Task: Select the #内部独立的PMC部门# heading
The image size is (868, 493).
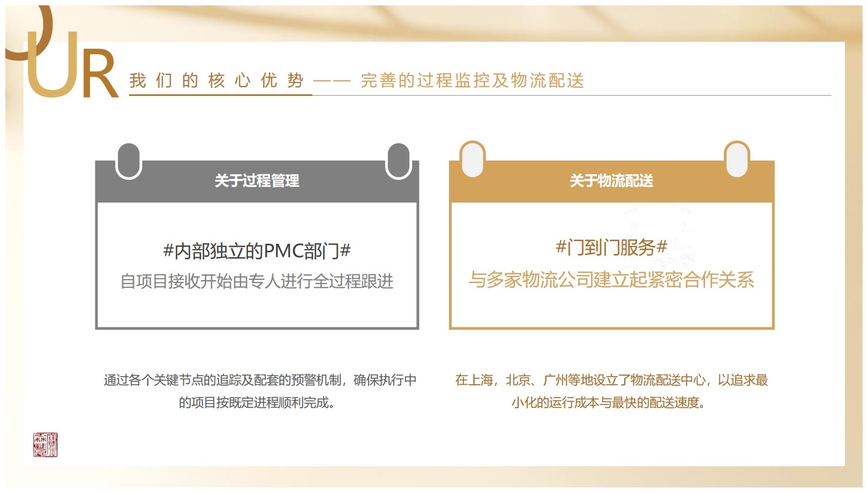Action: (x=257, y=250)
